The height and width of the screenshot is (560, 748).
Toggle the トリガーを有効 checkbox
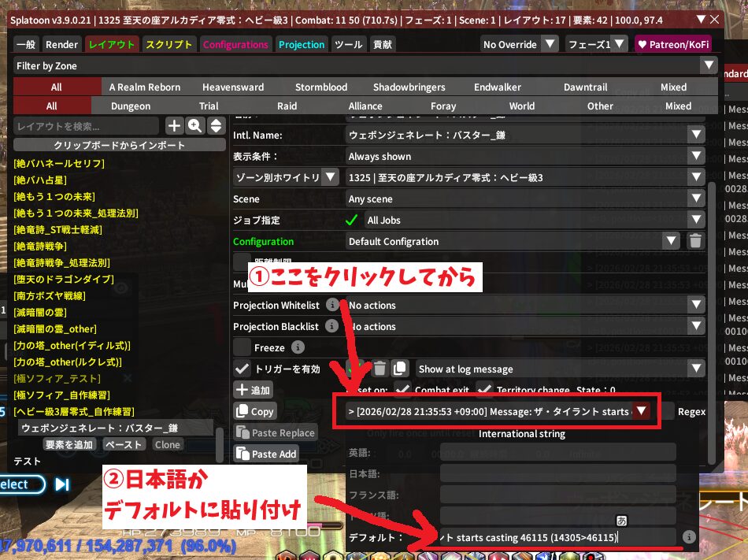pyautogui.click(x=242, y=368)
